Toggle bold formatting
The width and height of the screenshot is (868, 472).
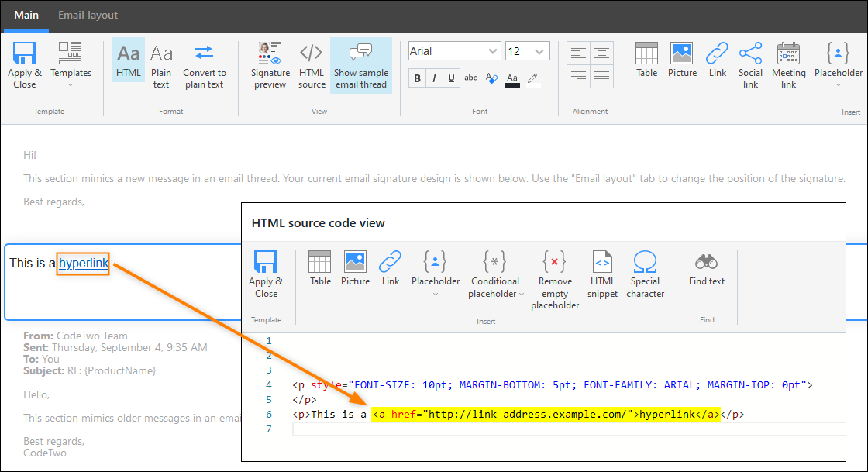(417, 78)
